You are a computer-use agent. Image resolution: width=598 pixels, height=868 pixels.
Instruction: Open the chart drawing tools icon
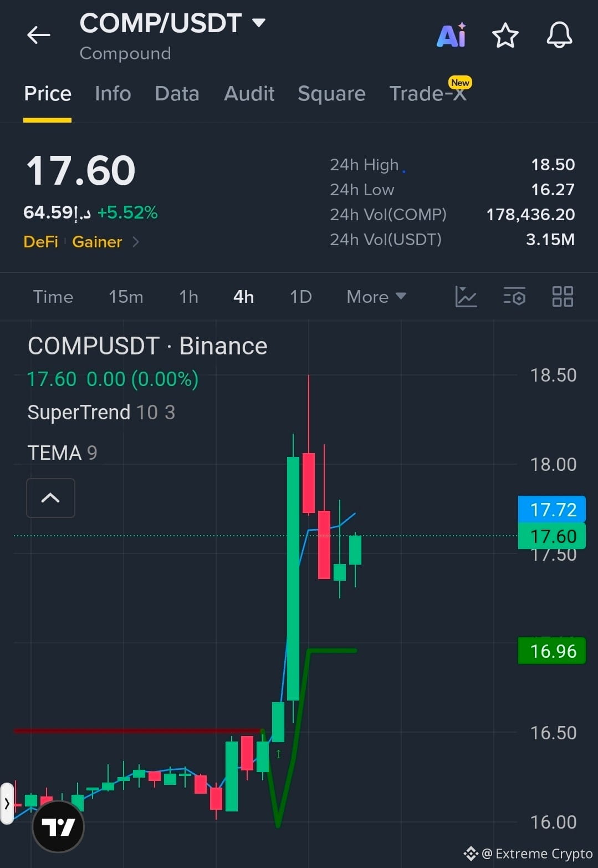point(466,296)
